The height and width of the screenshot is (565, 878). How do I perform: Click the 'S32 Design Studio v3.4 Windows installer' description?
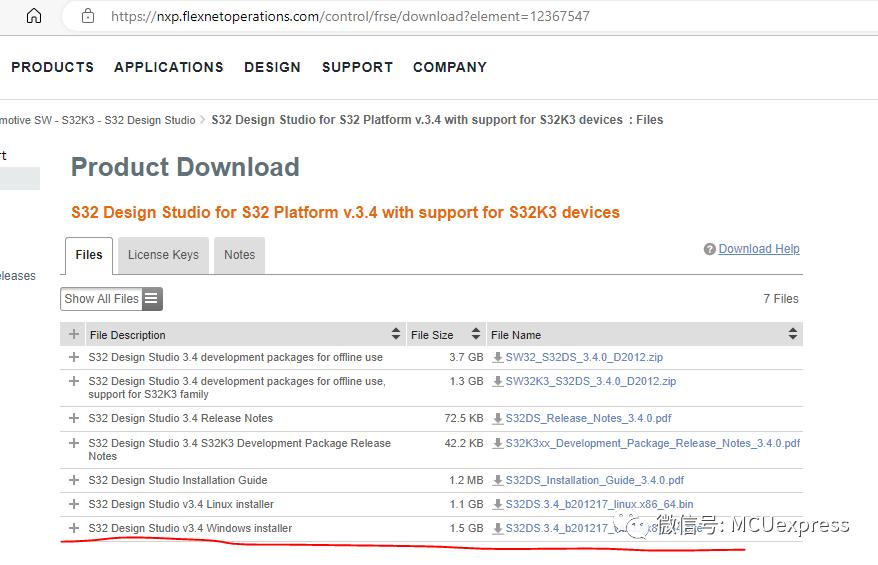tap(190, 529)
